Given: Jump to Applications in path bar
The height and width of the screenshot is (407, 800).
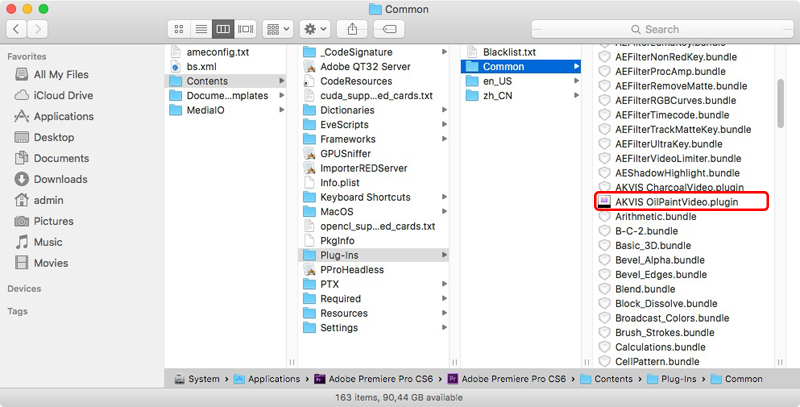Looking at the screenshot, I should 267,379.
